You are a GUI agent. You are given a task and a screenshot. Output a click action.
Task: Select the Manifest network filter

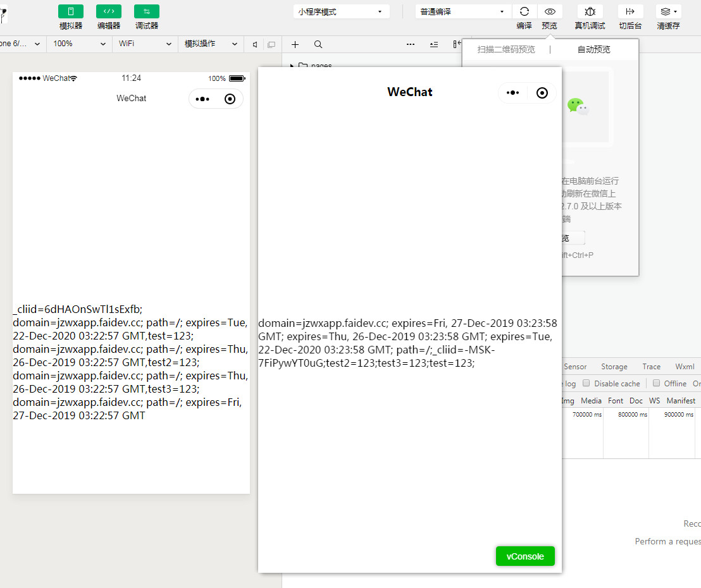coord(681,401)
